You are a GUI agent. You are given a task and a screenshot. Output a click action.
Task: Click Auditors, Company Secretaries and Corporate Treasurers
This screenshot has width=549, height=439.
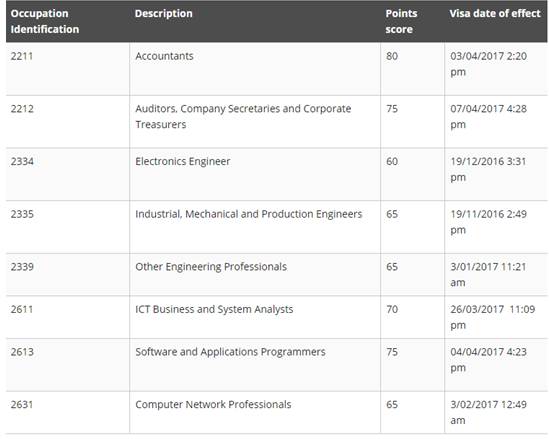[243, 117]
